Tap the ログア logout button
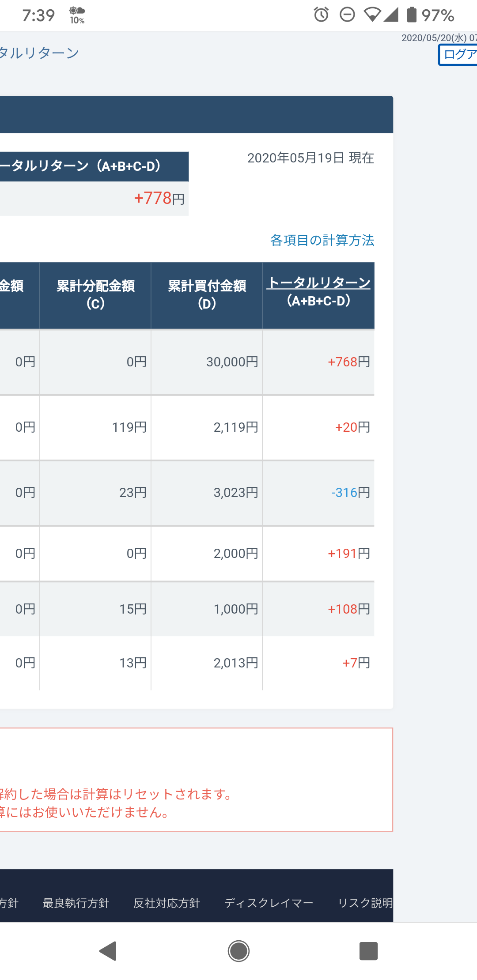This screenshot has width=477, height=980. (458, 55)
